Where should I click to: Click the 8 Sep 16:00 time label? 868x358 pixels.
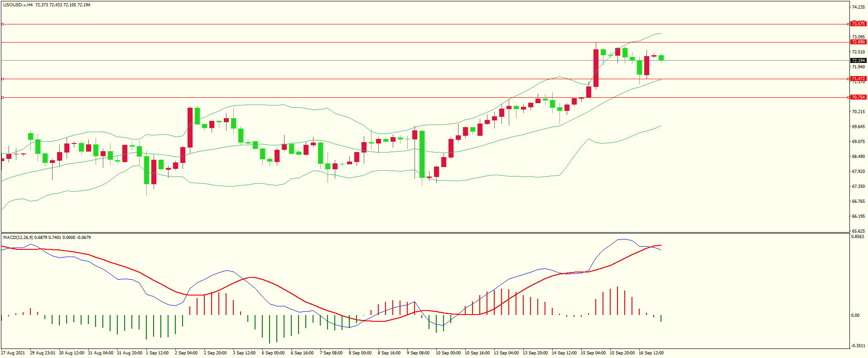coord(389,353)
